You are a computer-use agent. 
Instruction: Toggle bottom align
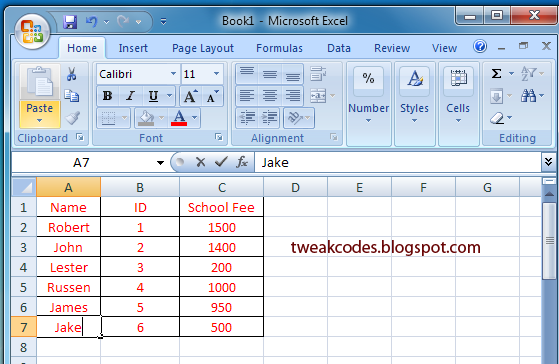pyautogui.click(x=292, y=73)
